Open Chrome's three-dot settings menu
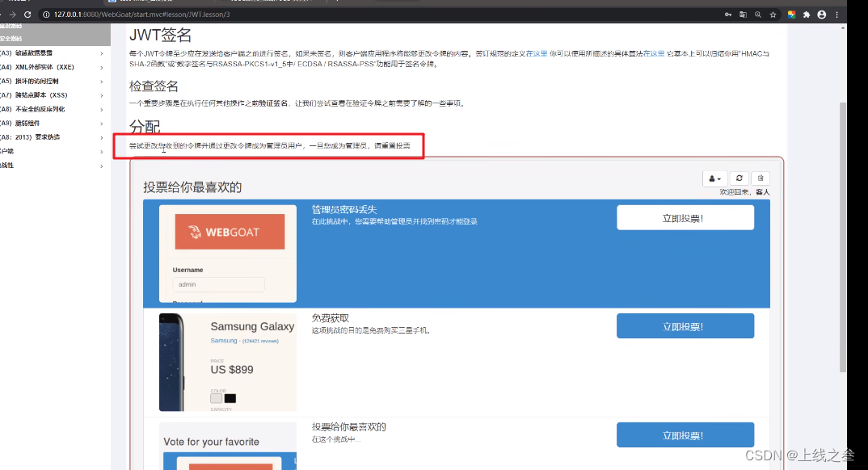The image size is (868, 470). coord(837,15)
